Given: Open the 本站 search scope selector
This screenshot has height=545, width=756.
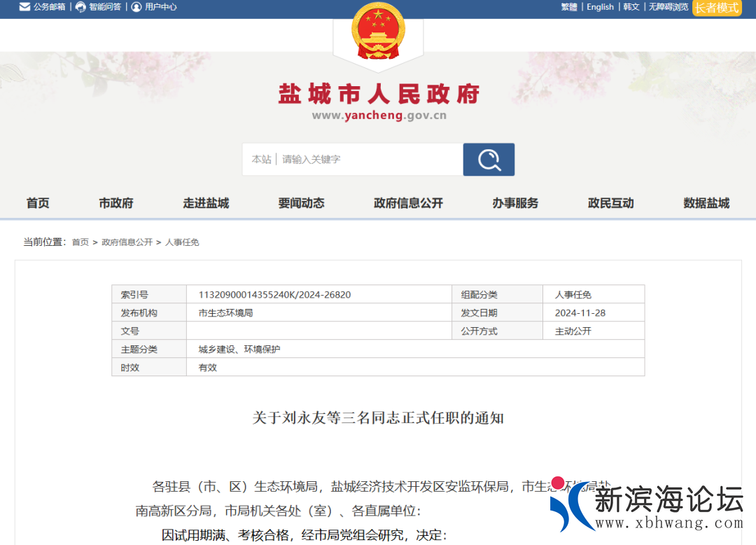Looking at the screenshot, I should point(261,160).
